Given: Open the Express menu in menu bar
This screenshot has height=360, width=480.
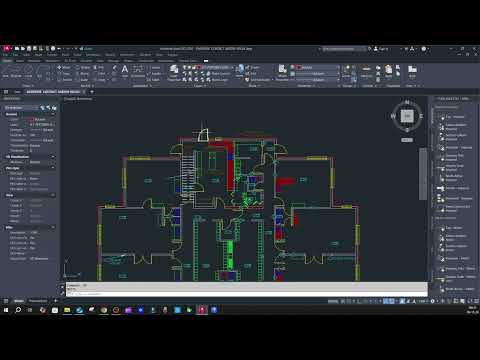Looking at the screenshot, I should click(172, 55).
